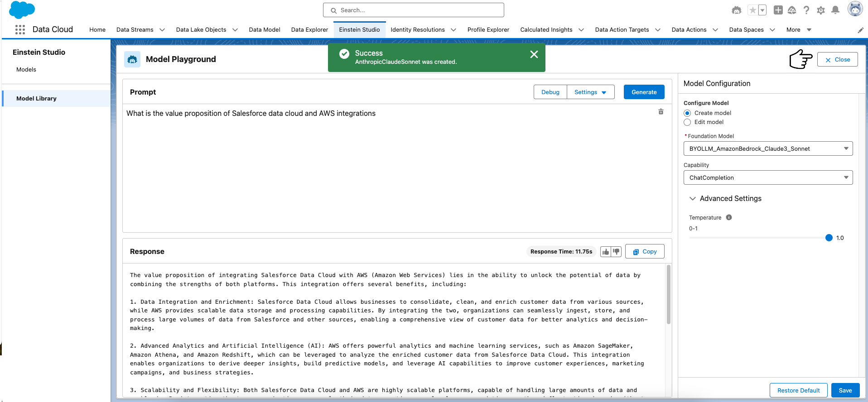The image size is (868, 402).
Task: Click in the global Search field
Action: pos(414,10)
